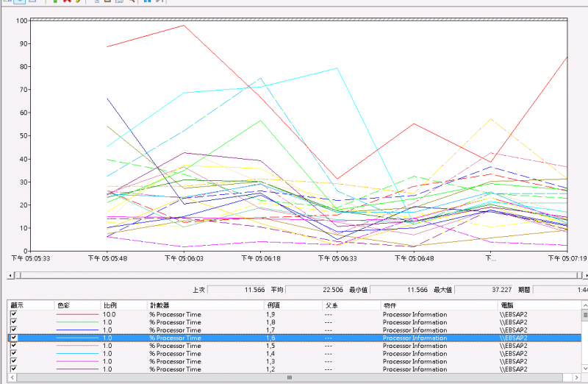Click the Paste Counter List toolbar icon
Screen dimensions: 588x384
click(x=107, y=1)
